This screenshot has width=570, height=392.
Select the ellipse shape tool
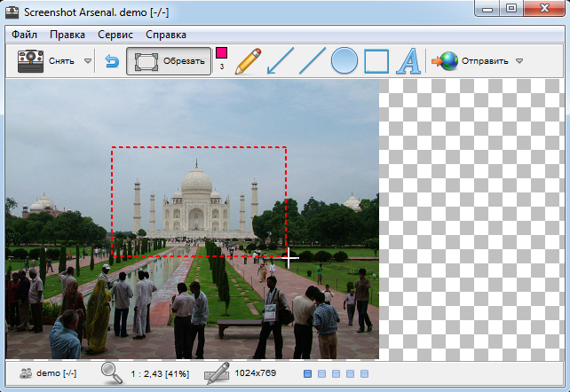click(344, 61)
